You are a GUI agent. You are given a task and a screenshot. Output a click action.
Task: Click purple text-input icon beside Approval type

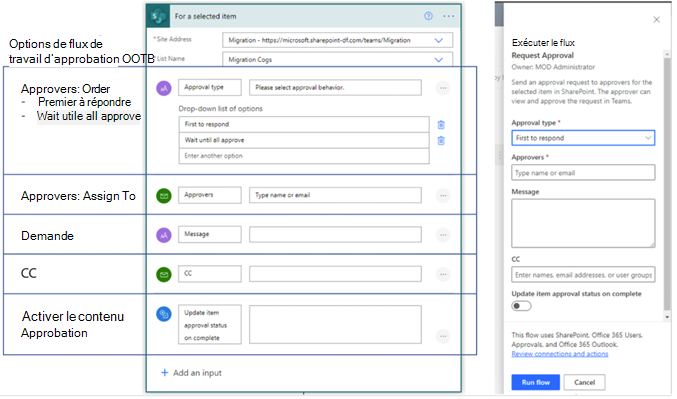click(x=164, y=89)
